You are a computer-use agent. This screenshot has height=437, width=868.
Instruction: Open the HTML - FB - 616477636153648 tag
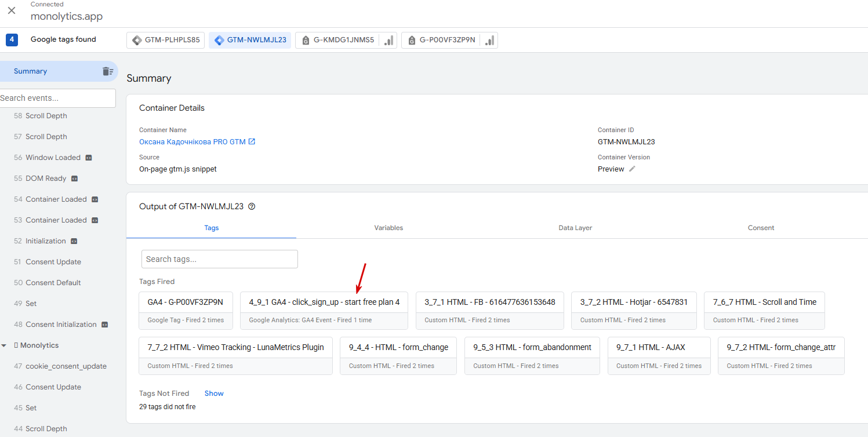(x=490, y=311)
